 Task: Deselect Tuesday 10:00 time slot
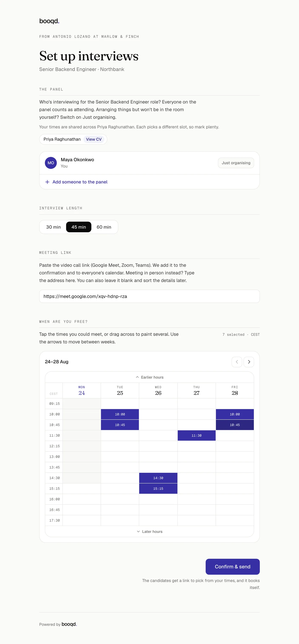[120, 414]
